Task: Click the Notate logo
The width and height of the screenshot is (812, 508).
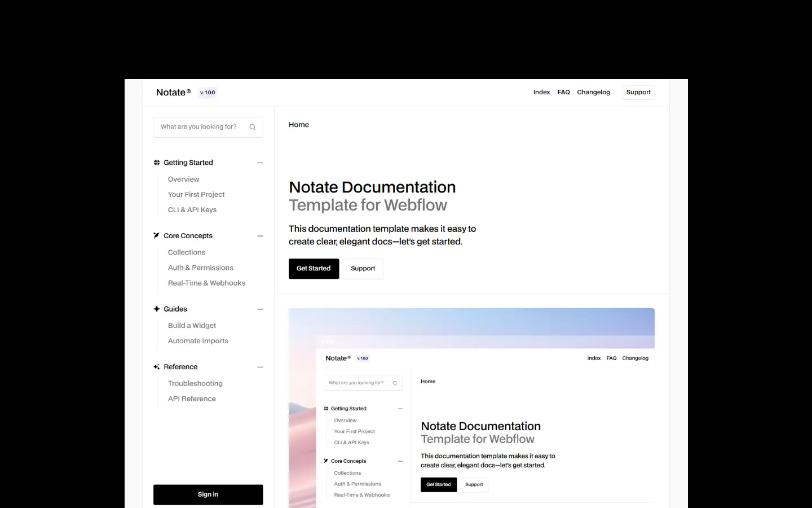Action: (173, 93)
